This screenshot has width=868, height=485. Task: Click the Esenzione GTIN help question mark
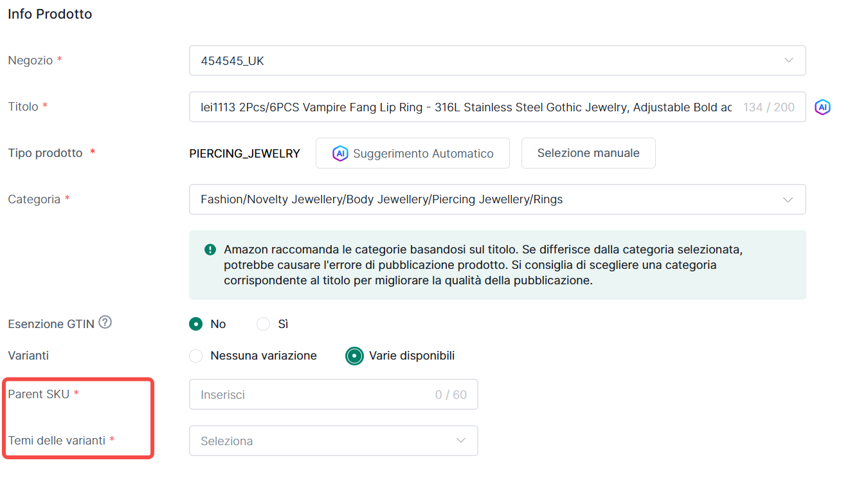(105, 322)
